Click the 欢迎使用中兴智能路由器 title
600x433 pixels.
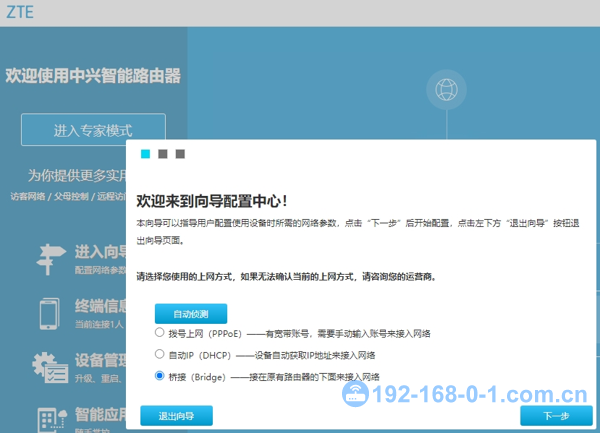pos(93,76)
